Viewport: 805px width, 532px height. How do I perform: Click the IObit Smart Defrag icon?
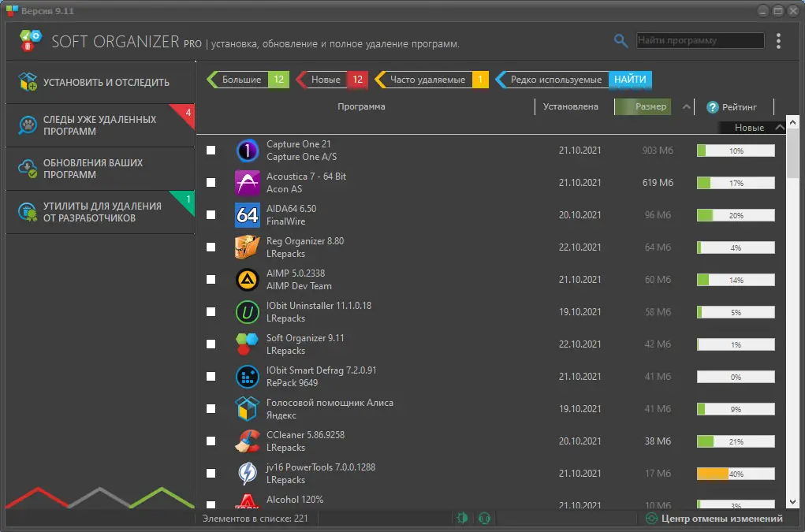(x=247, y=377)
